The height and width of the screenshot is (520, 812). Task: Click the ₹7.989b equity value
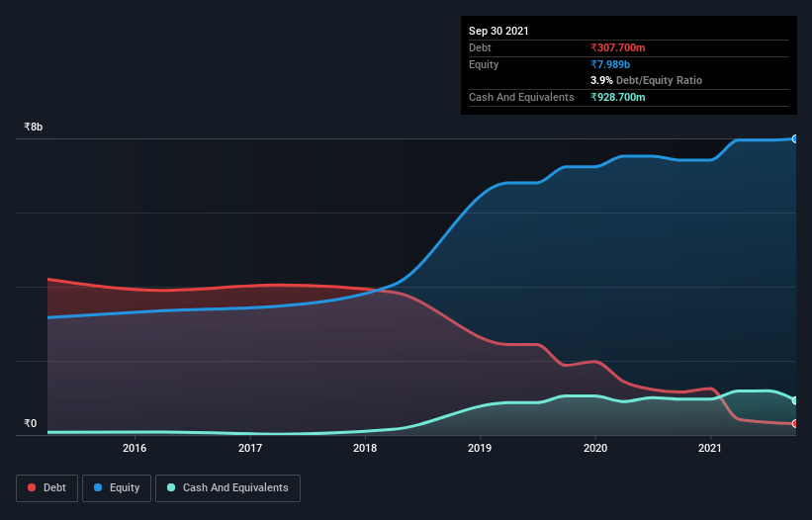[x=610, y=64]
